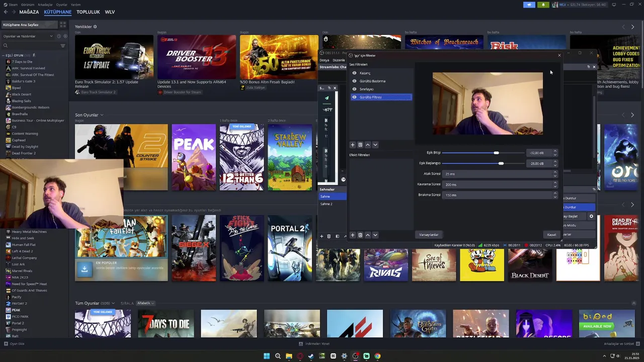
Task: Move audio filter up in Ses Filtreleri
Action: point(368,145)
